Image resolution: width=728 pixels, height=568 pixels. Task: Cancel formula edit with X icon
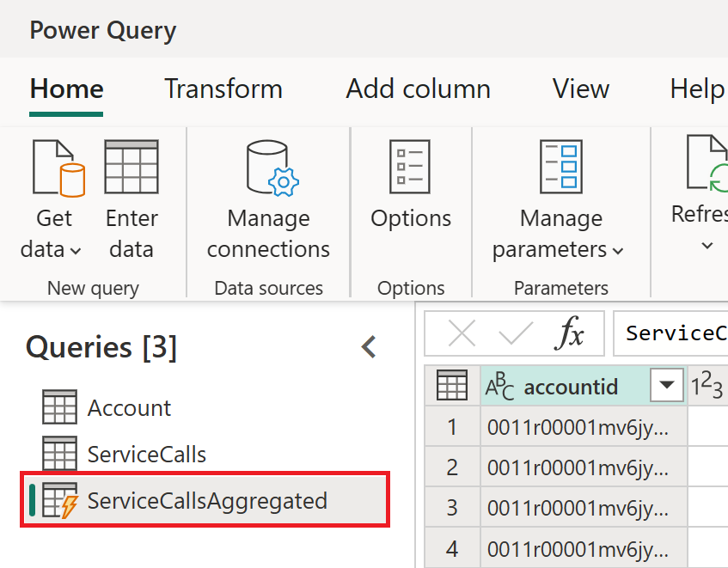pos(462,333)
